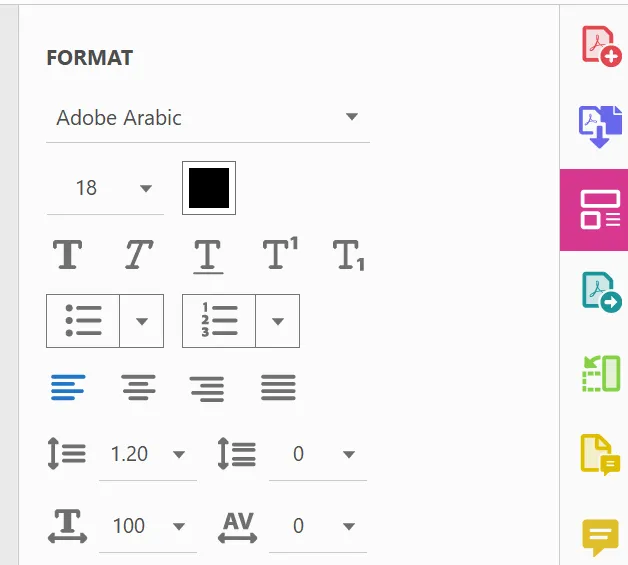Toggle italic text formatting
The height and width of the screenshot is (565, 628).
[138, 255]
